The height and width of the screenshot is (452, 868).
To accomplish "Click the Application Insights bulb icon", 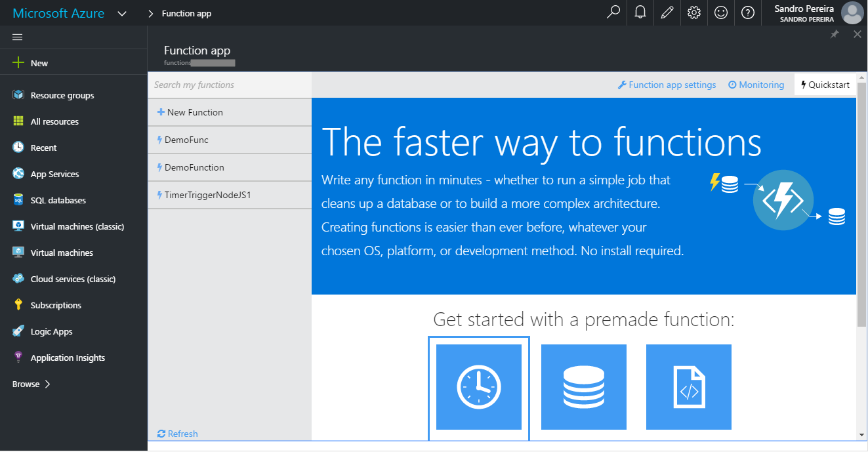I will pyautogui.click(x=18, y=358).
